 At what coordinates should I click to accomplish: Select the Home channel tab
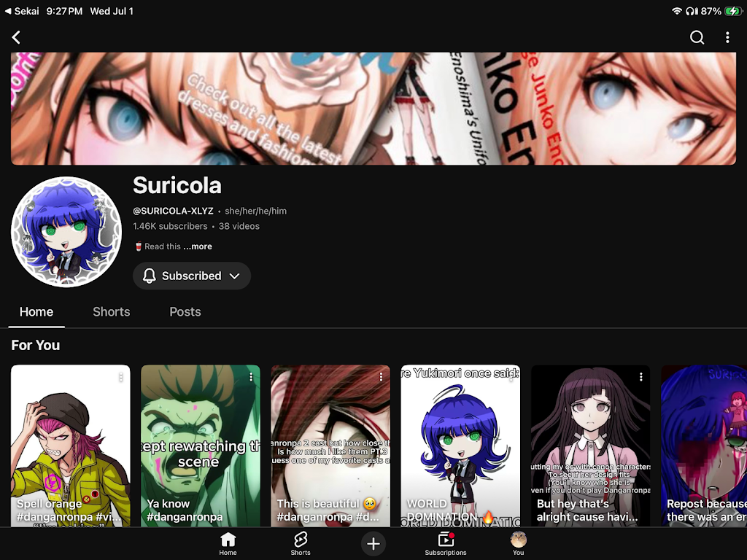[x=36, y=312]
